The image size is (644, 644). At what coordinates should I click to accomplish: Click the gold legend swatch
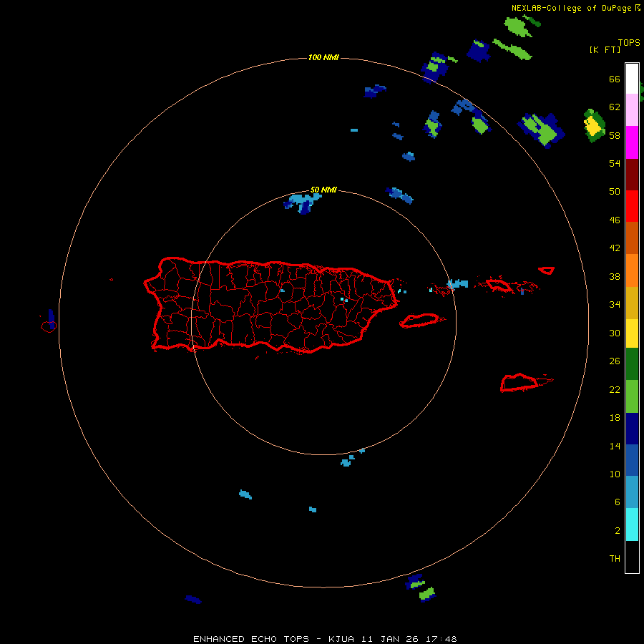coord(632,303)
